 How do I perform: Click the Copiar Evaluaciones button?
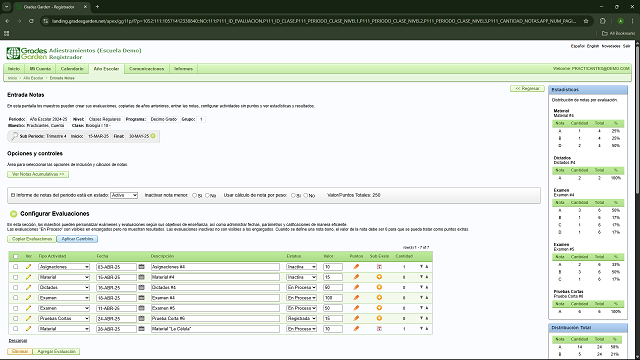[32, 239]
